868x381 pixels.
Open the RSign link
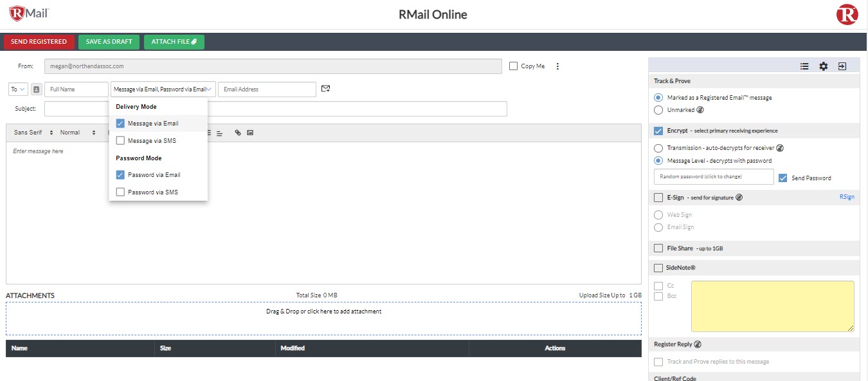pyautogui.click(x=847, y=197)
